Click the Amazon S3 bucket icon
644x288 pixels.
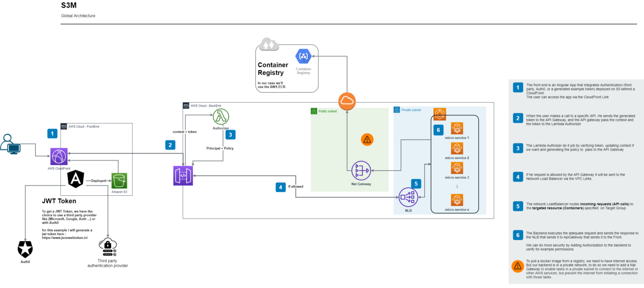coord(119,181)
